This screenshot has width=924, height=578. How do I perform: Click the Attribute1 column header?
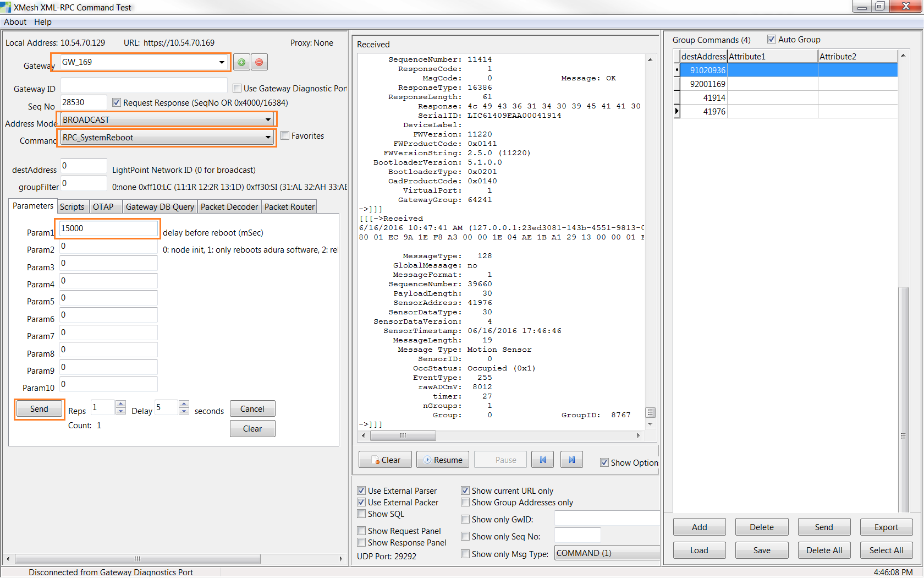pos(772,56)
